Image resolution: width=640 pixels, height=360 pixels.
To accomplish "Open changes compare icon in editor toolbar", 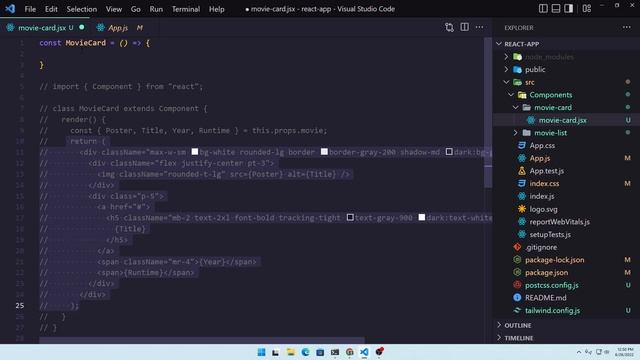I will click(x=449, y=27).
